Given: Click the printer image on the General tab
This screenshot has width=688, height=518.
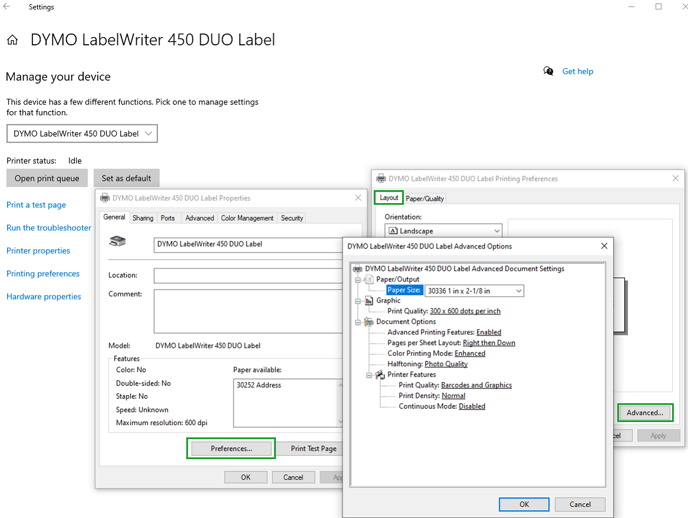Looking at the screenshot, I should click(x=118, y=241).
